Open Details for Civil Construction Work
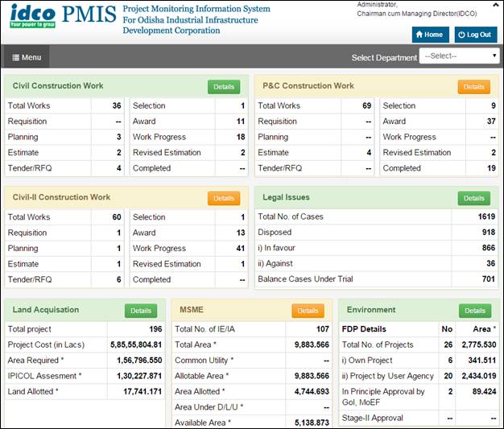Screen dimensions: 504x429 click(x=224, y=87)
